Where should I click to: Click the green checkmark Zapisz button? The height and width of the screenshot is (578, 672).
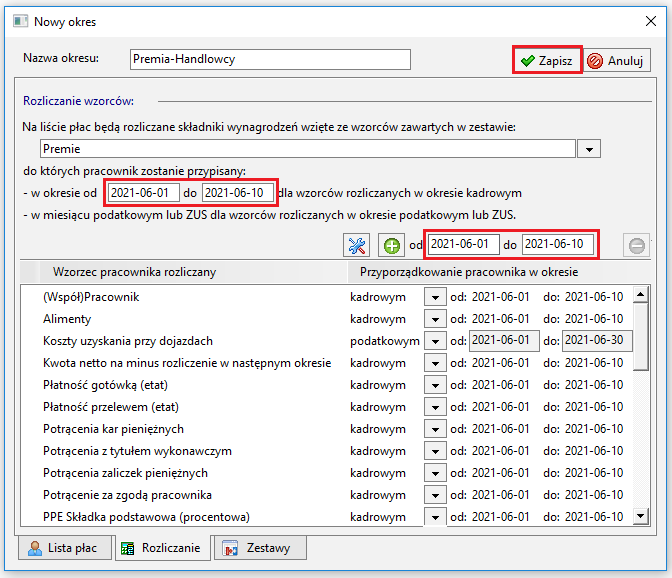click(x=547, y=60)
